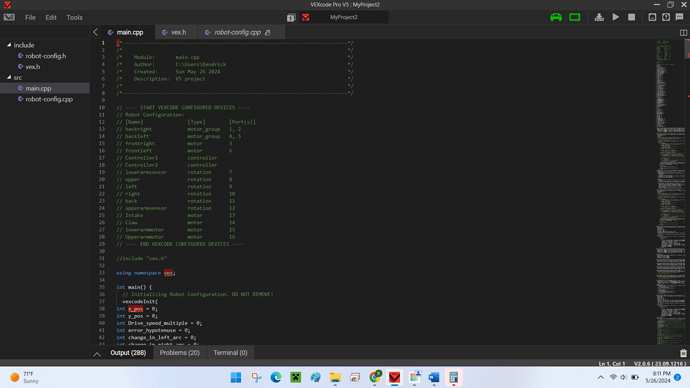Viewport: 690px width, 388px height.
Task: Open Microsoft Word from the taskbar
Action: coord(434,377)
